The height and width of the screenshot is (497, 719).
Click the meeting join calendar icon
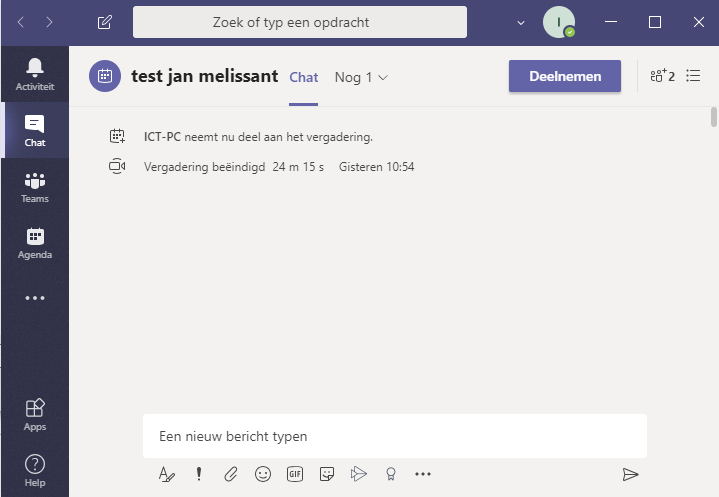click(117, 136)
